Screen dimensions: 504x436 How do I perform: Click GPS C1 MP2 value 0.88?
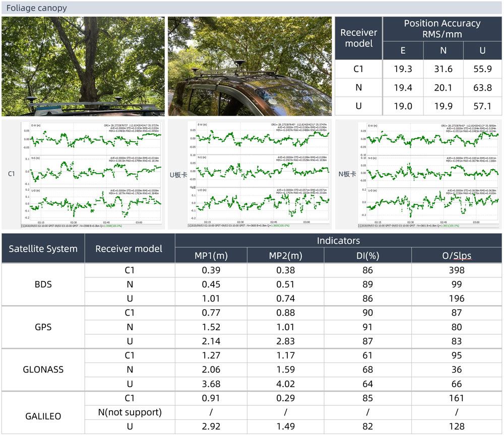tap(285, 313)
